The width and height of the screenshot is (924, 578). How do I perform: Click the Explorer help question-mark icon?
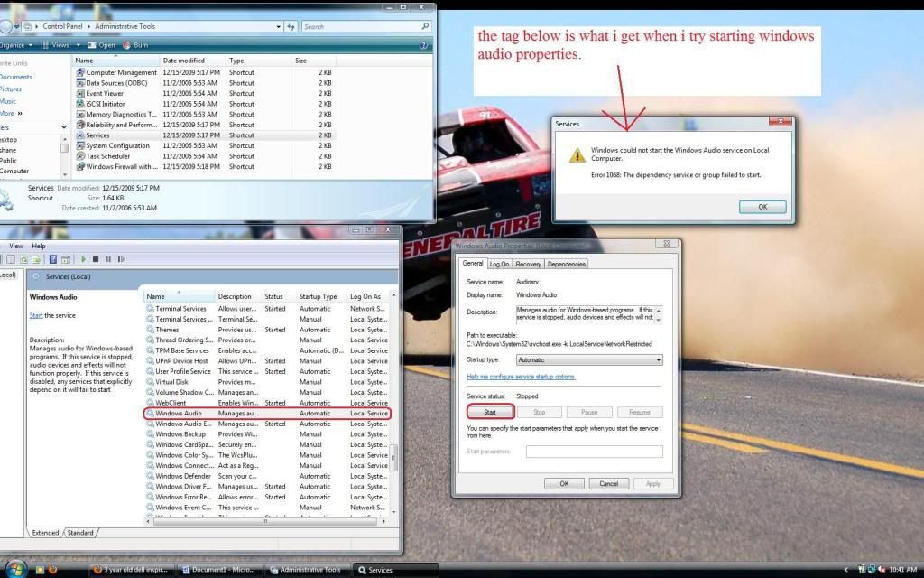click(x=423, y=45)
